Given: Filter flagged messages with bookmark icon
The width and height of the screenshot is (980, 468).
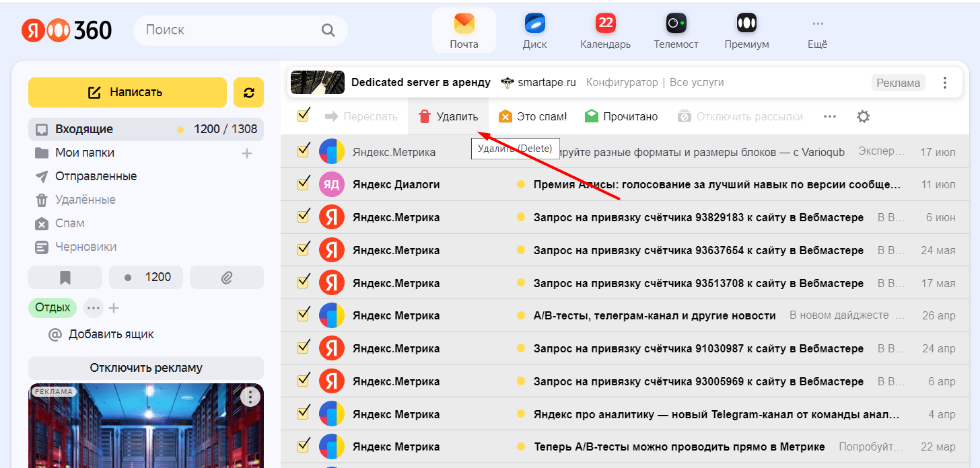Looking at the screenshot, I should [65, 277].
